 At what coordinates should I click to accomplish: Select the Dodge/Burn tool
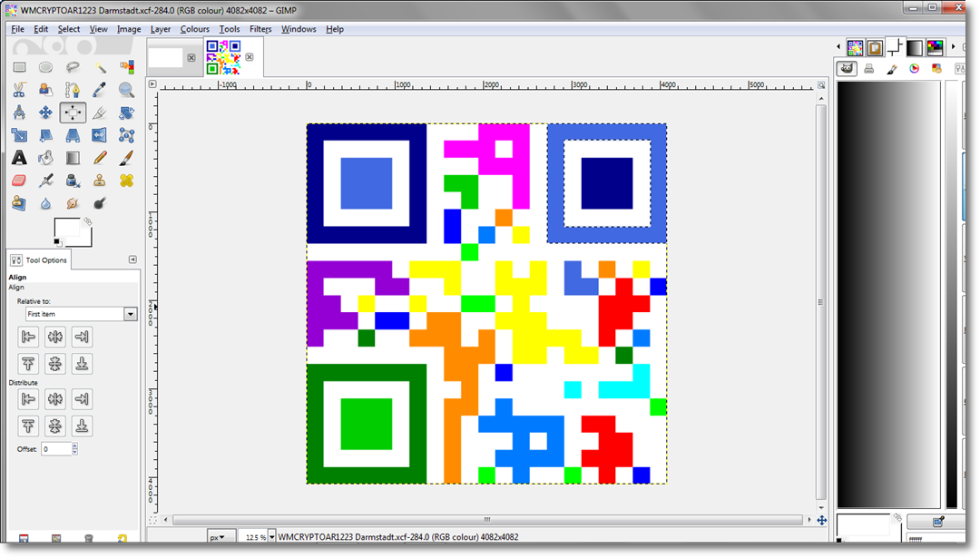click(x=100, y=203)
